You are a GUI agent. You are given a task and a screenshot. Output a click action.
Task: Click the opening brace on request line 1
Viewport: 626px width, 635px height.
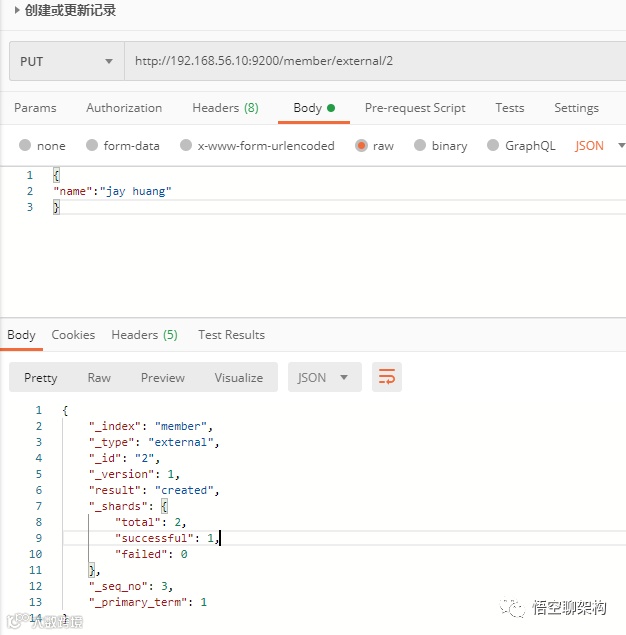point(56,175)
